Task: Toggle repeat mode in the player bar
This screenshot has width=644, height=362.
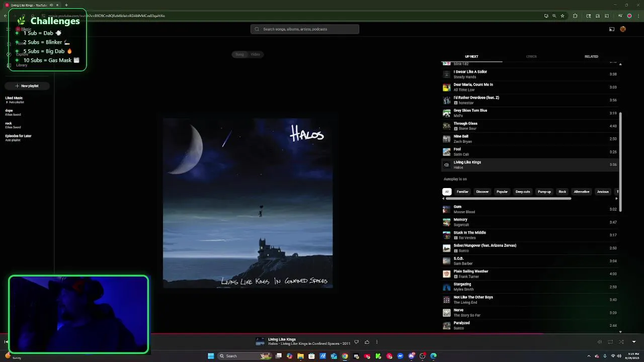Action: click(x=610, y=342)
